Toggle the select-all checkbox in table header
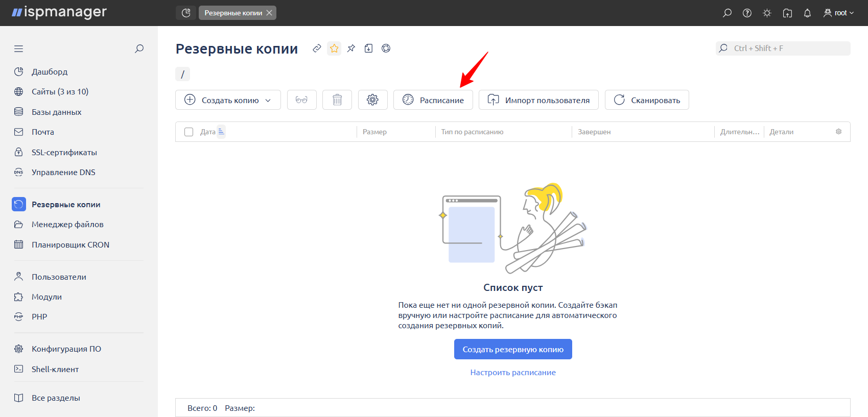 189,132
